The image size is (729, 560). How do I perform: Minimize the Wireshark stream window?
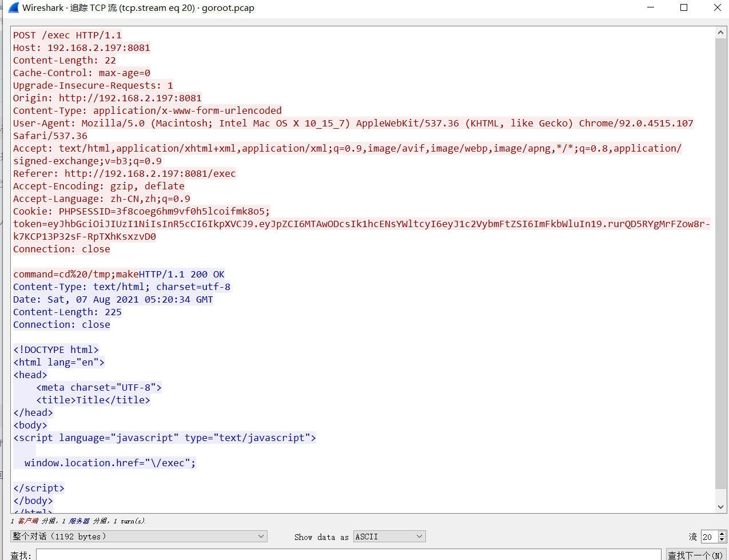coord(650,7)
